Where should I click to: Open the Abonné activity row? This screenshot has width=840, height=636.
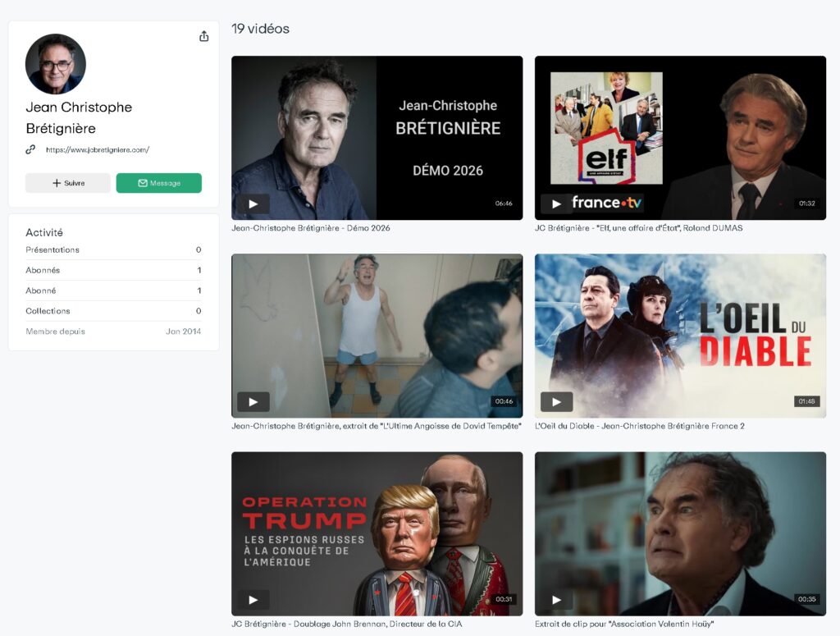(113, 291)
